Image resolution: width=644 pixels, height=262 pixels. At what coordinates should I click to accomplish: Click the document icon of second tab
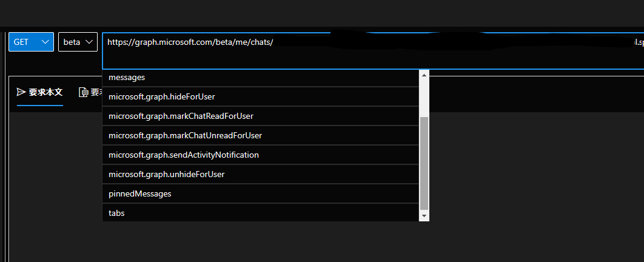(x=83, y=92)
